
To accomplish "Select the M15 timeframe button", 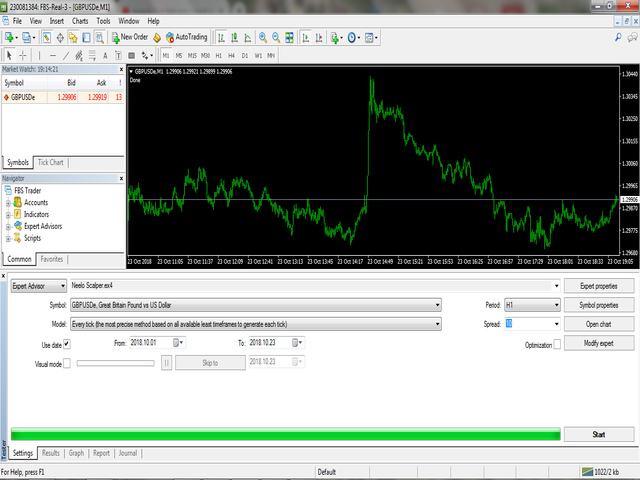I will point(191,55).
